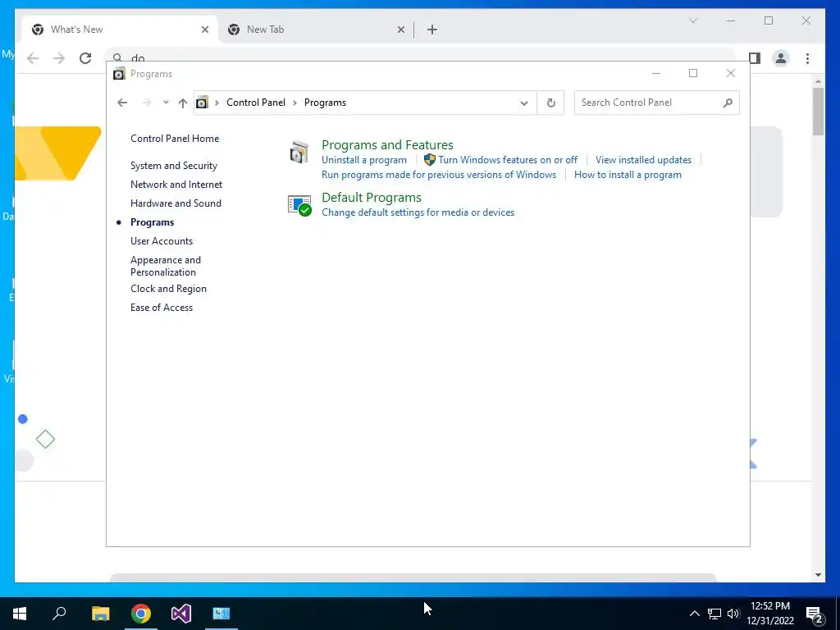The width and height of the screenshot is (840, 630).
Task: Open Default Programs heading
Action: point(372,197)
